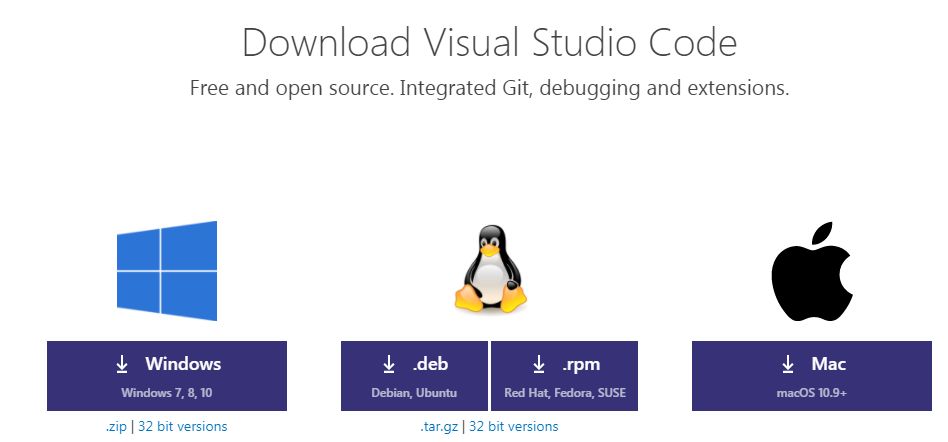The height and width of the screenshot is (442, 948).
Task: Click the Download Visual Studio Code heading
Action: [490, 42]
